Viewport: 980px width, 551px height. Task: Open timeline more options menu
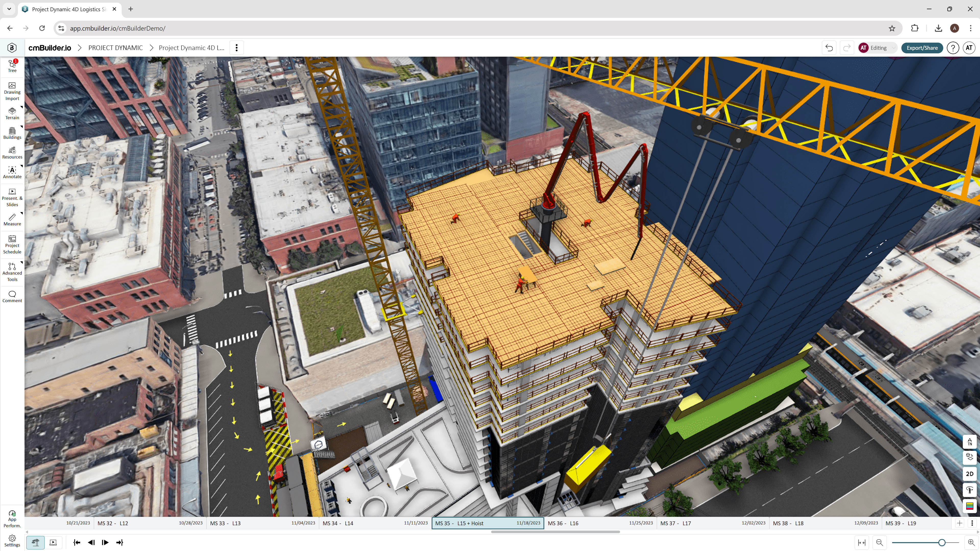click(x=972, y=523)
